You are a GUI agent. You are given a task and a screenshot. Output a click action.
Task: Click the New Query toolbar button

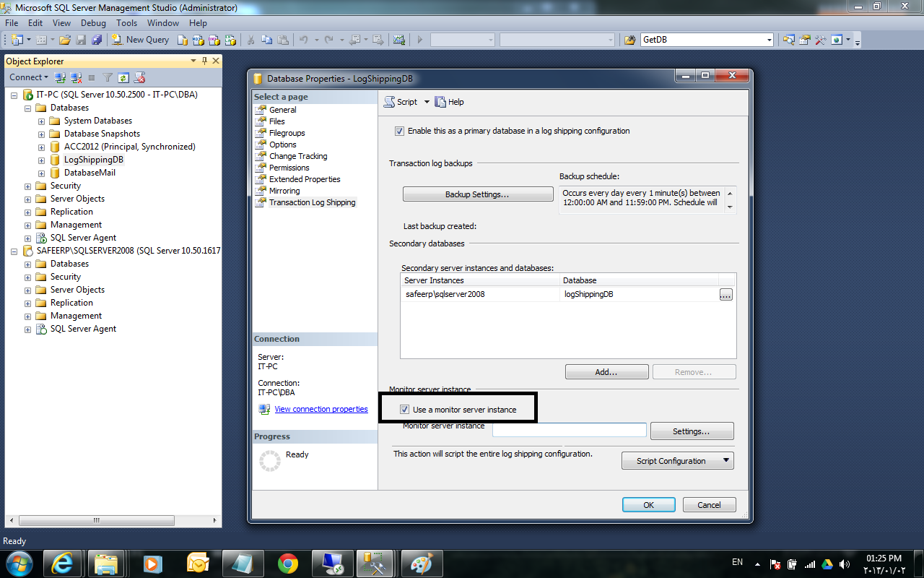(141, 40)
